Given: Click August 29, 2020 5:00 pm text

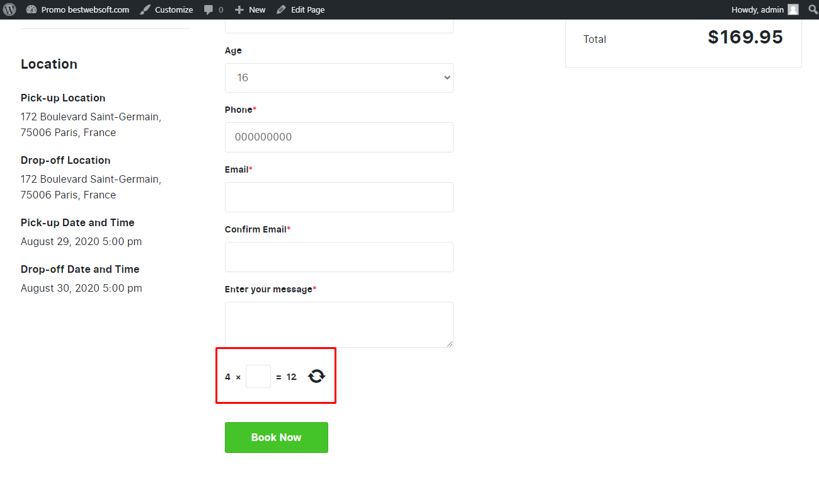Looking at the screenshot, I should point(81,241).
